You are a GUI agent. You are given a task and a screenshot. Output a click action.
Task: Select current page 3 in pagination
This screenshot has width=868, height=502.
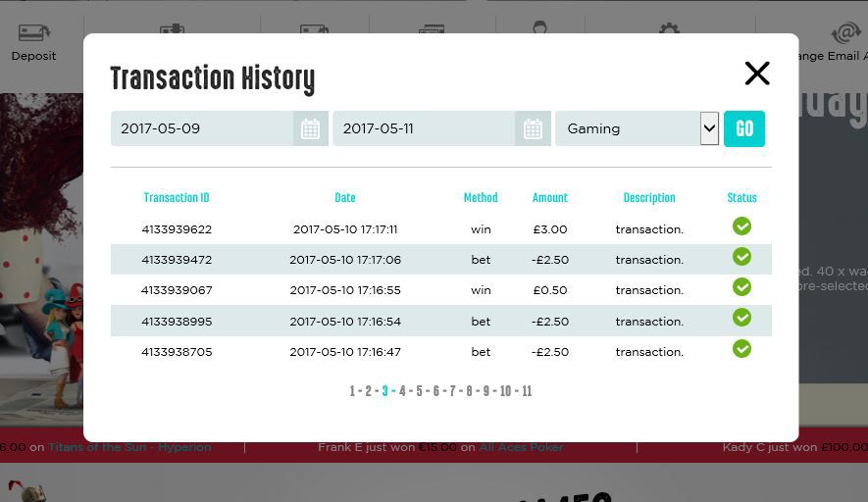[x=385, y=391]
